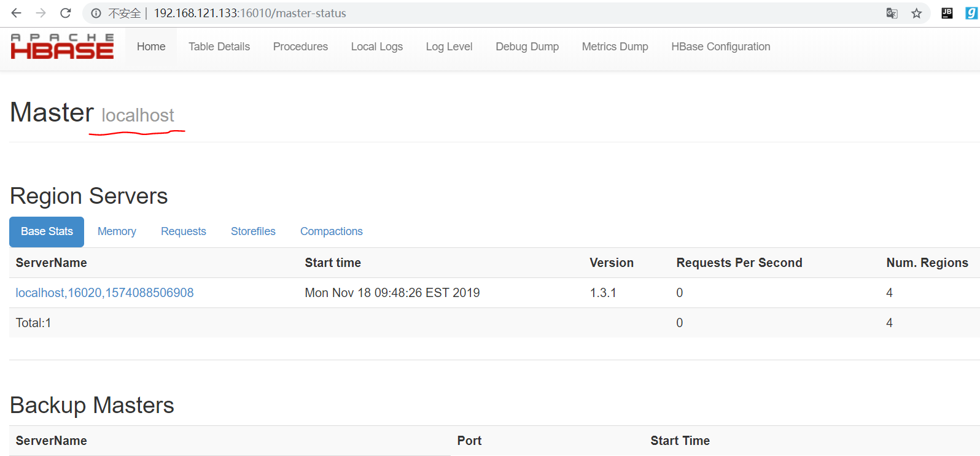This screenshot has width=980, height=456.
Task: Switch to the Requests tab
Action: tap(184, 231)
